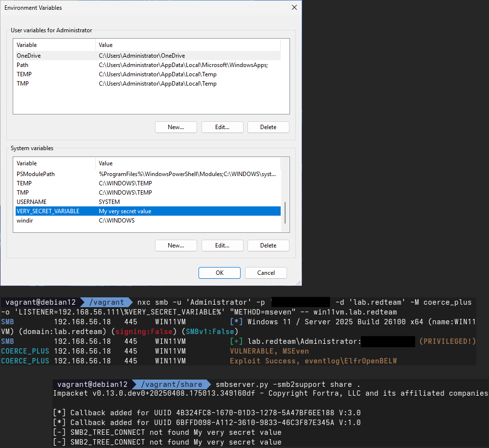The image size is (489, 448).
Task: Click the Variable column header in system variables
Action: [x=55, y=163]
